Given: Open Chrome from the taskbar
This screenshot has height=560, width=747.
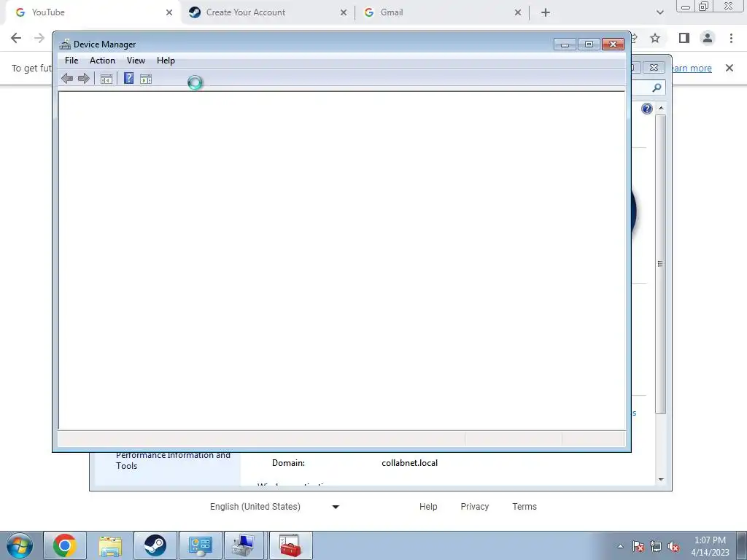Looking at the screenshot, I should (65, 545).
